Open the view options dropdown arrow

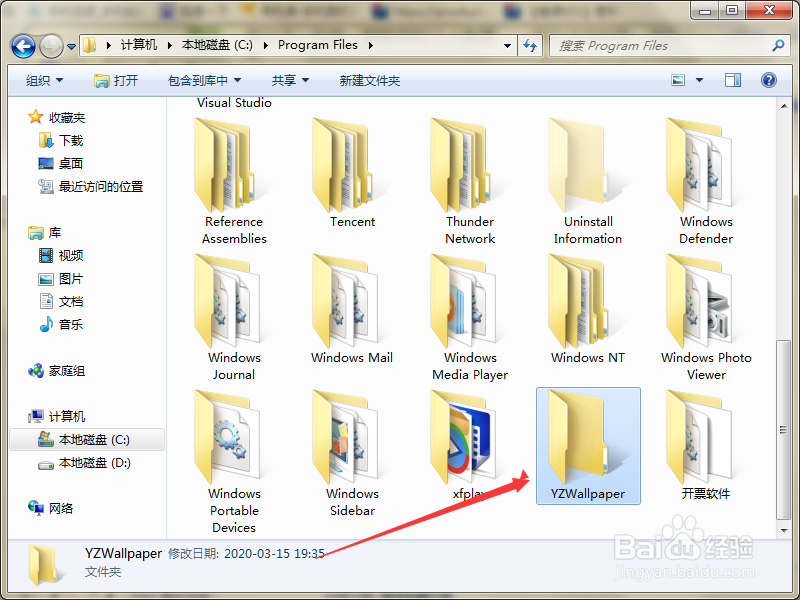click(699, 80)
